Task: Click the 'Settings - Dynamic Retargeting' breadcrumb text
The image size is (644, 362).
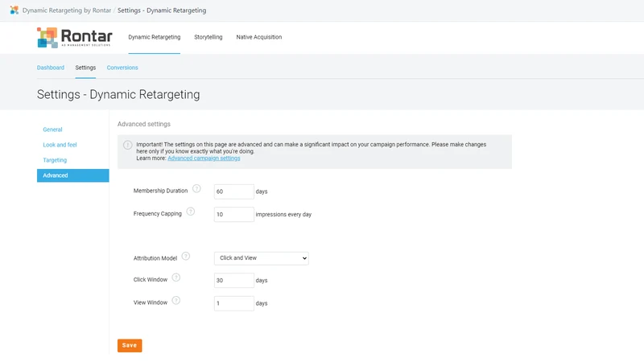Action: [162, 10]
